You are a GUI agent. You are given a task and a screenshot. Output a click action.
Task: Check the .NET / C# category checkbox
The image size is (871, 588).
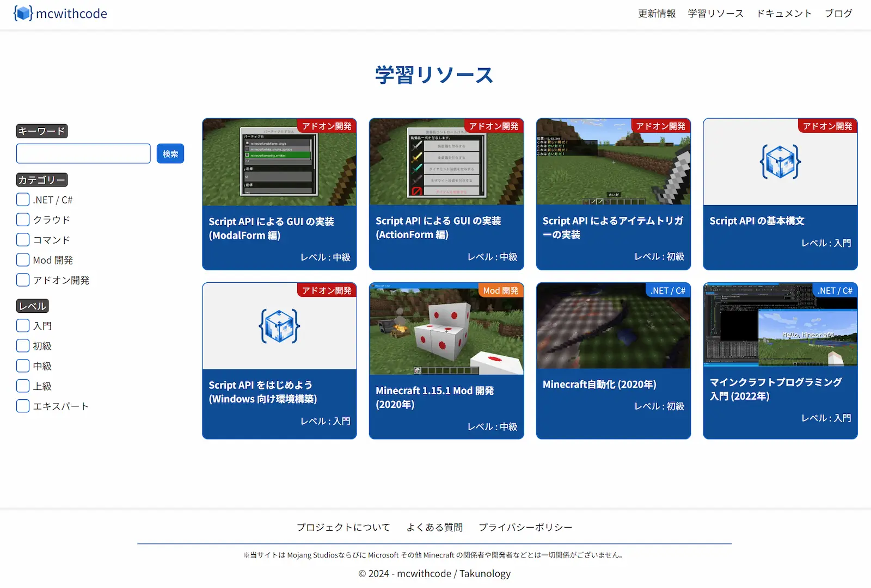[23, 200]
